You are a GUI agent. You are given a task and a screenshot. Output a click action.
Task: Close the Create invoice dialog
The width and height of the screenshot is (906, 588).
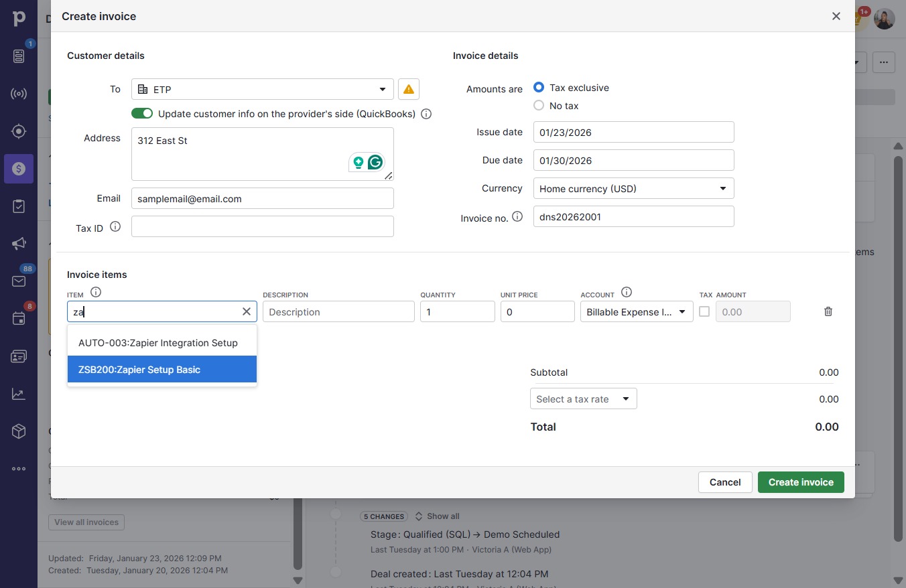(x=836, y=16)
